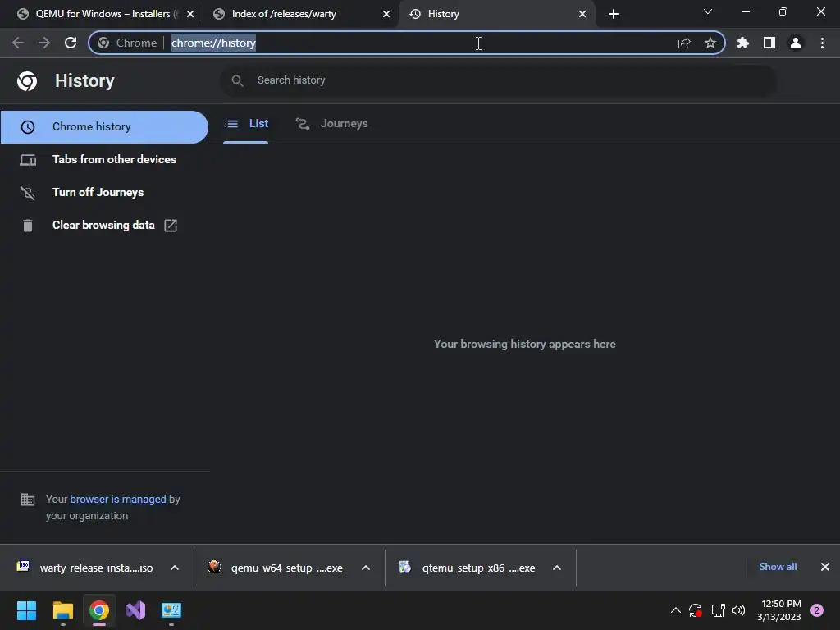Go back with the back arrow
840x630 pixels.
[x=18, y=43]
